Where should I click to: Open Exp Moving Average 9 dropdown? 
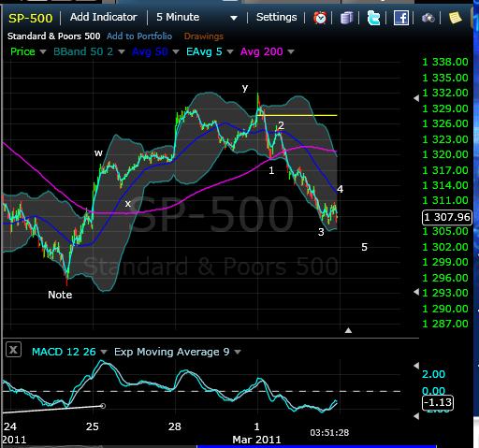click(238, 352)
